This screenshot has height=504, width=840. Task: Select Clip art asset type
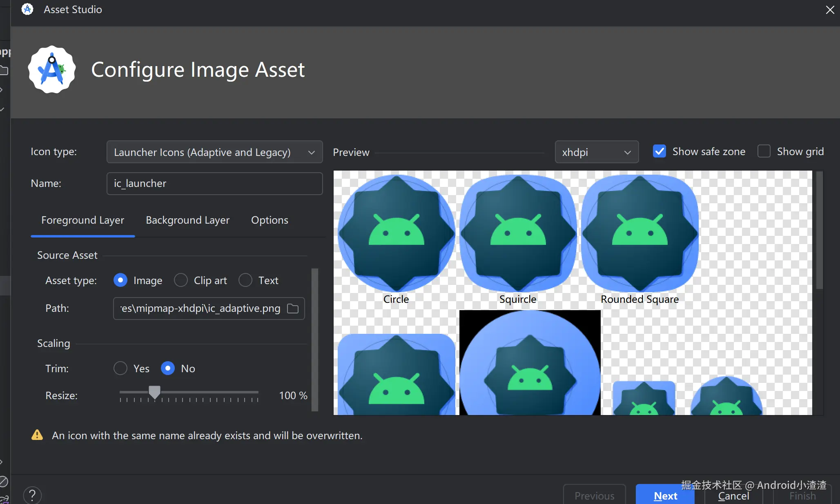point(181,280)
